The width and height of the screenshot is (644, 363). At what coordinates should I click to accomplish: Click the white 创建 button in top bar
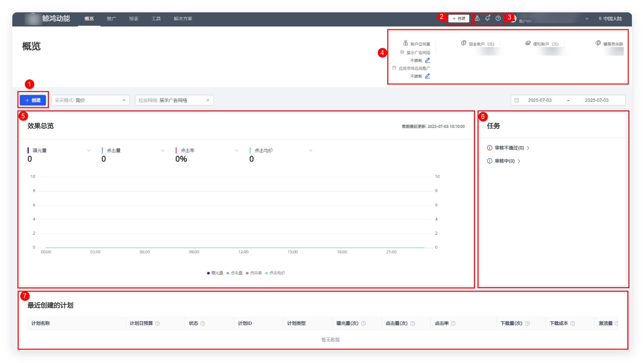459,19
